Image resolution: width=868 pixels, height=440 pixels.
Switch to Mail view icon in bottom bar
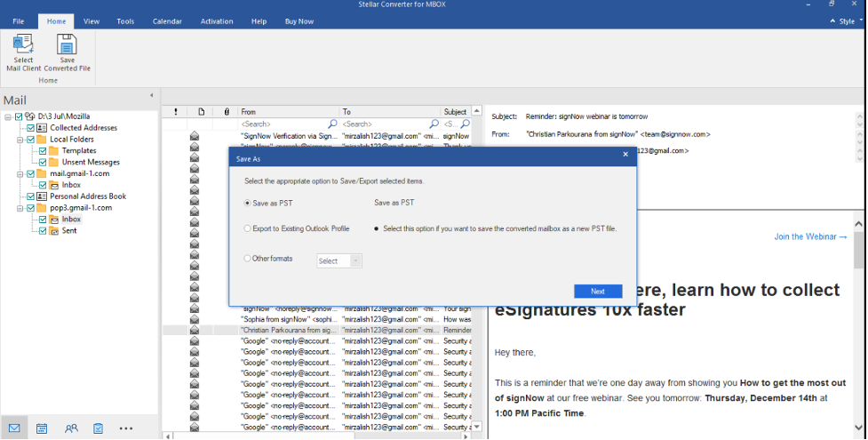pos(14,428)
